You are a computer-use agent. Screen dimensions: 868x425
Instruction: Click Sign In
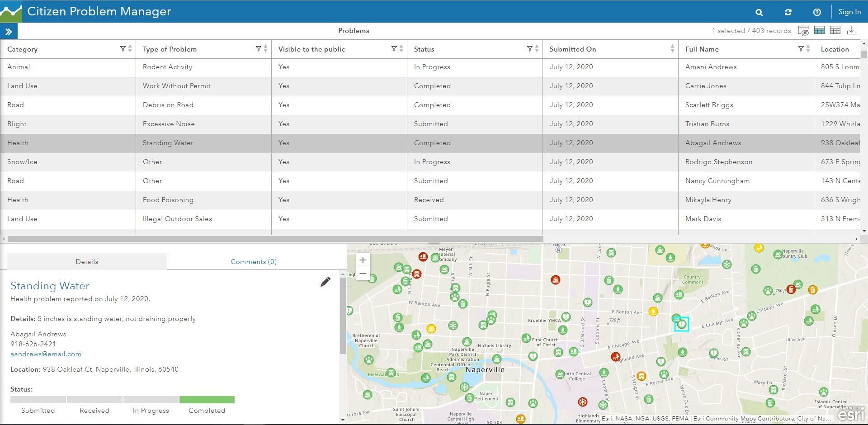click(x=849, y=12)
